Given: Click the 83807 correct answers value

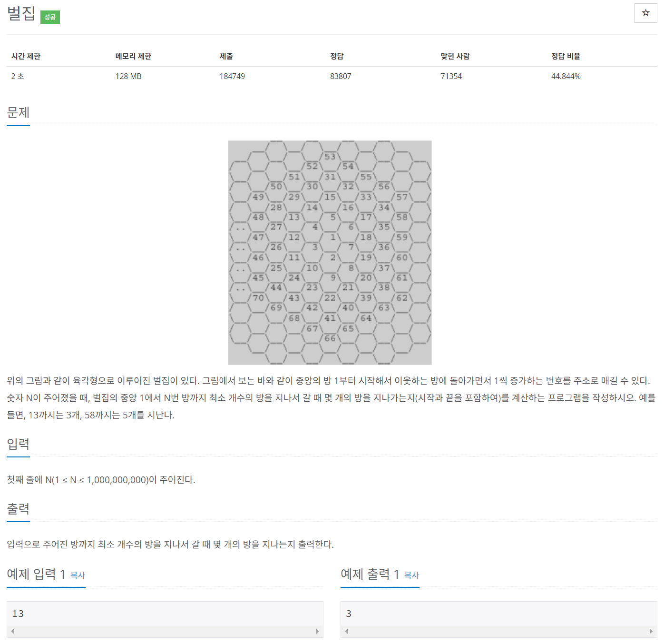Looking at the screenshot, I should click(x=341, y=76).
